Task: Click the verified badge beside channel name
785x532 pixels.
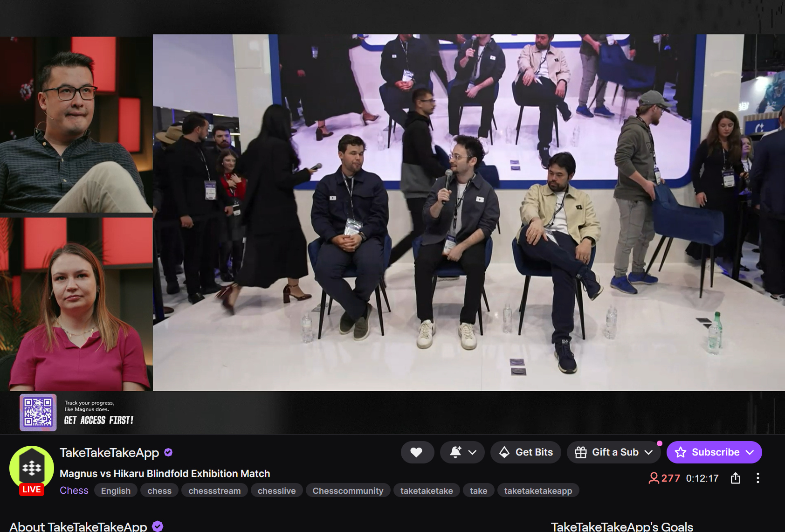Action: (x=169, y=452)
